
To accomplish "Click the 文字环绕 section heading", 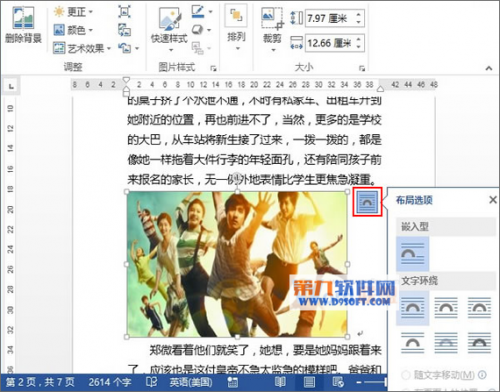I will tap(419, 281).
